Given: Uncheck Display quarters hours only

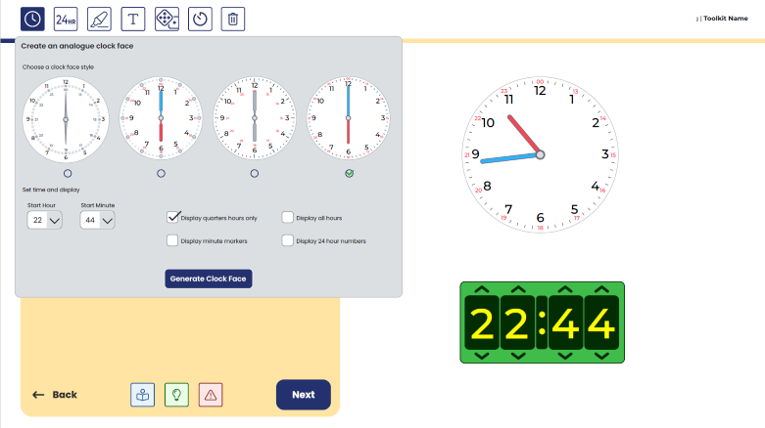Looking at the screenshot, I should pyautogui.click(x=173, y=217).
